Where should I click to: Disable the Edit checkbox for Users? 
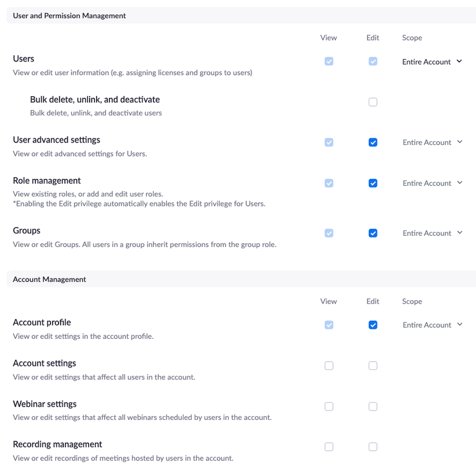pyautogui.click(x=373, y=61)
